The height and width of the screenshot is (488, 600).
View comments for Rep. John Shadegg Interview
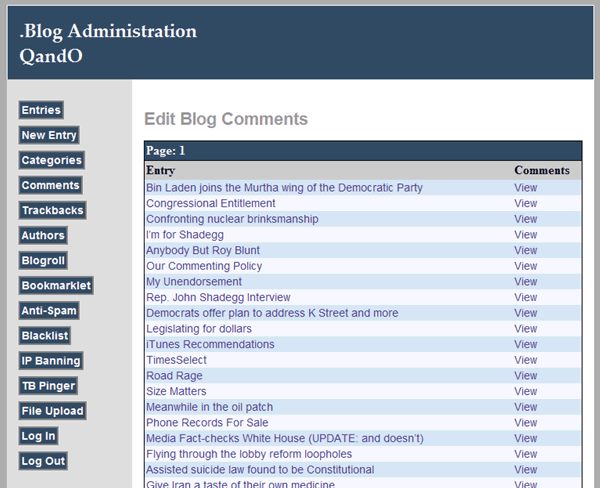click(x=526, y=298)
